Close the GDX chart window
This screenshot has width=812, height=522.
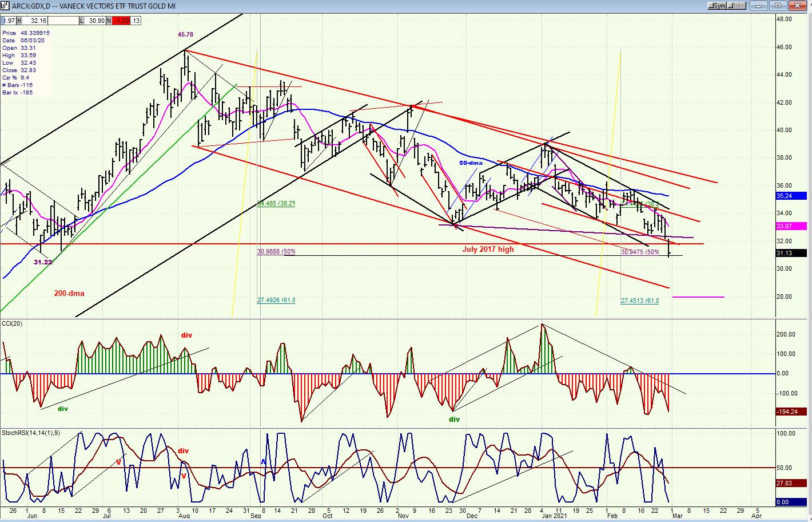pyautogui.click(x=798, y=6)
